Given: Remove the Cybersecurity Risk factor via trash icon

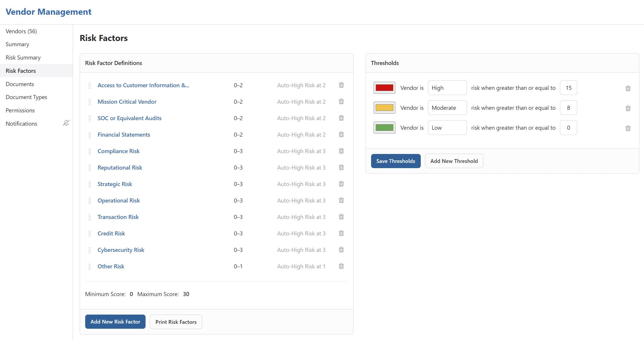Looking at the screenshot, I should click(x=341, y=250).
